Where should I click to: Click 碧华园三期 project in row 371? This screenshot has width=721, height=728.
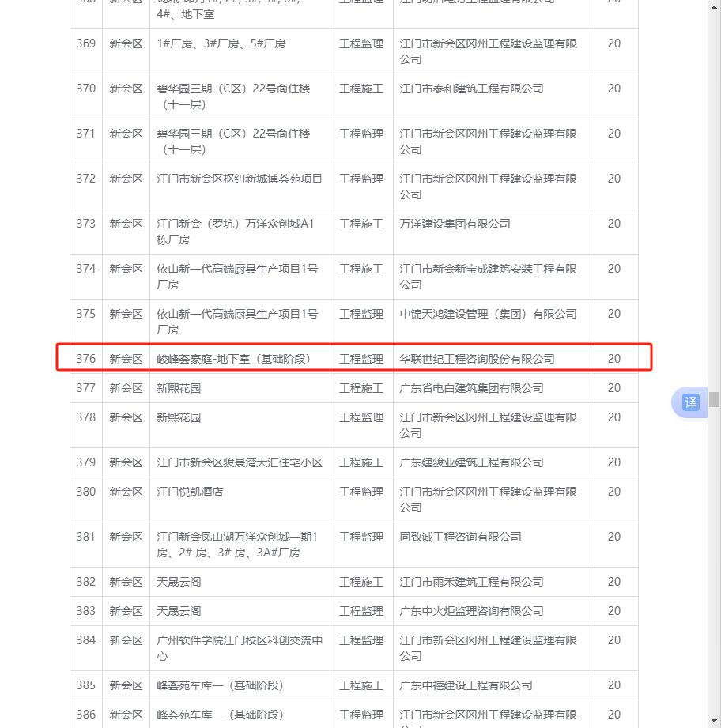(233, 141)
